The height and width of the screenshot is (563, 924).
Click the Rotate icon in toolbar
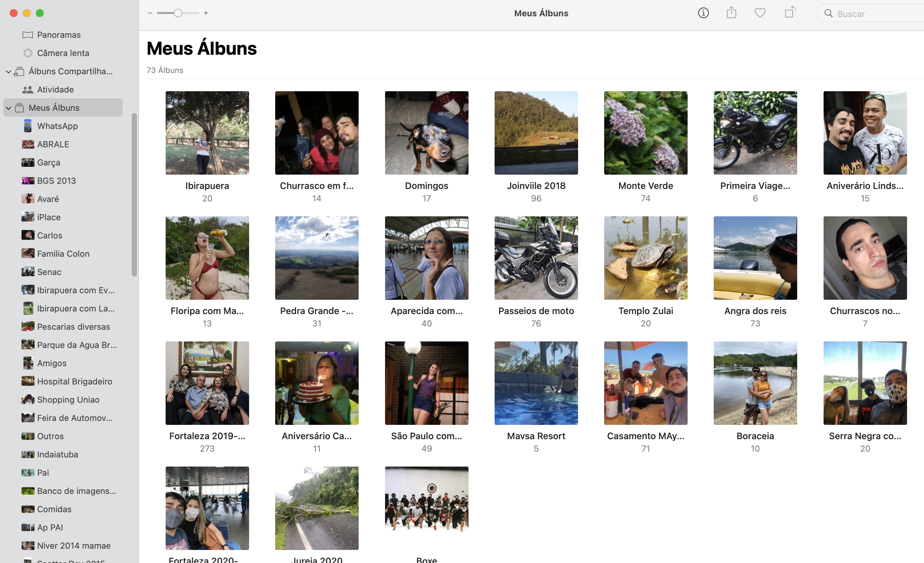tap(790, 12)
